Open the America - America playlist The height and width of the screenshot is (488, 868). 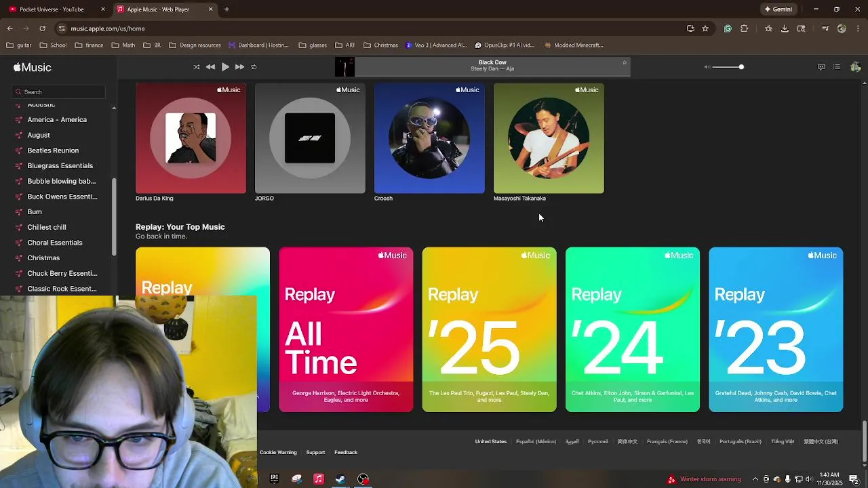pyautogui.click(x=57, y=120)
